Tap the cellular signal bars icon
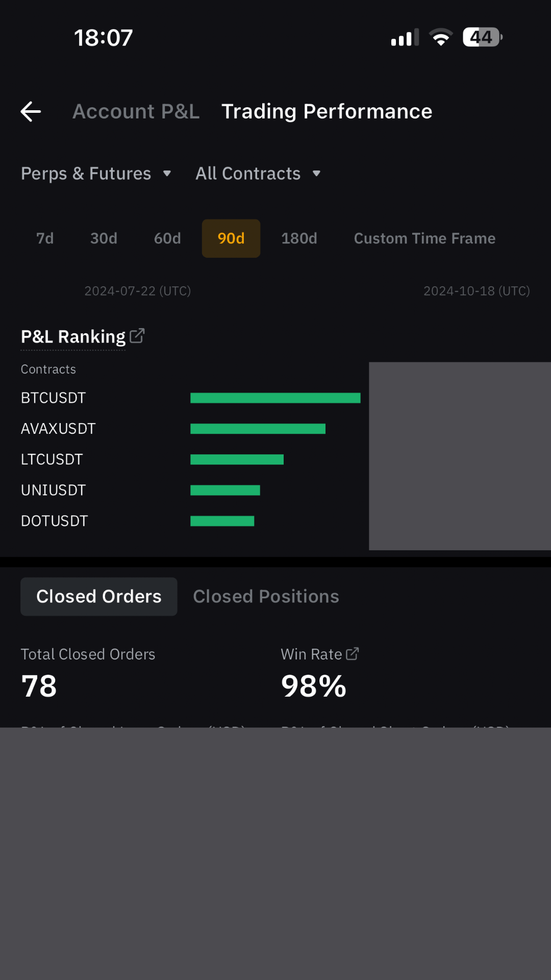 (405, 38)
